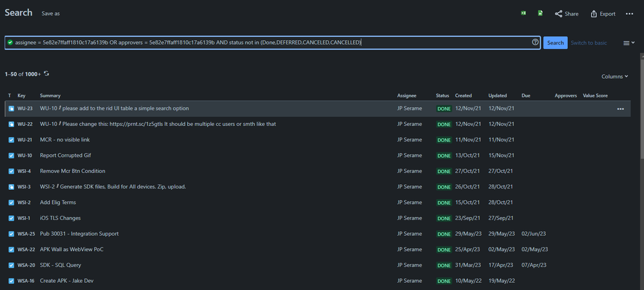
Task: Expand the Columns dropdown
Action: click(614, 76)
